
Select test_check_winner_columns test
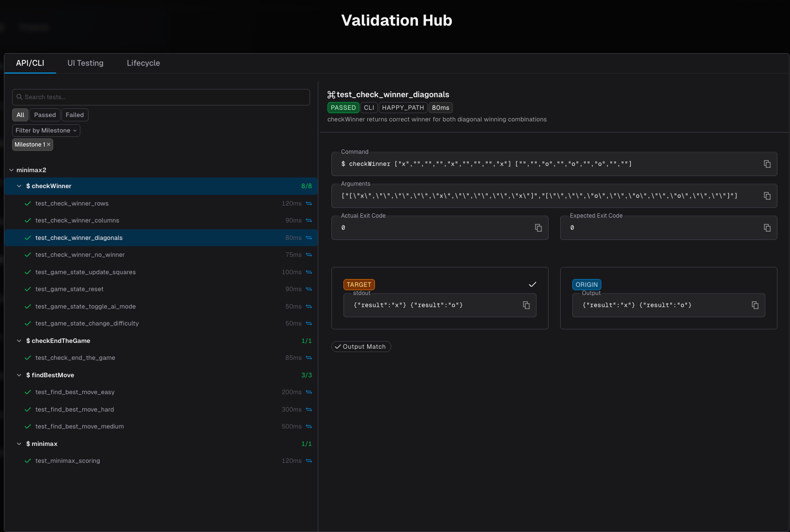(161, 221)
